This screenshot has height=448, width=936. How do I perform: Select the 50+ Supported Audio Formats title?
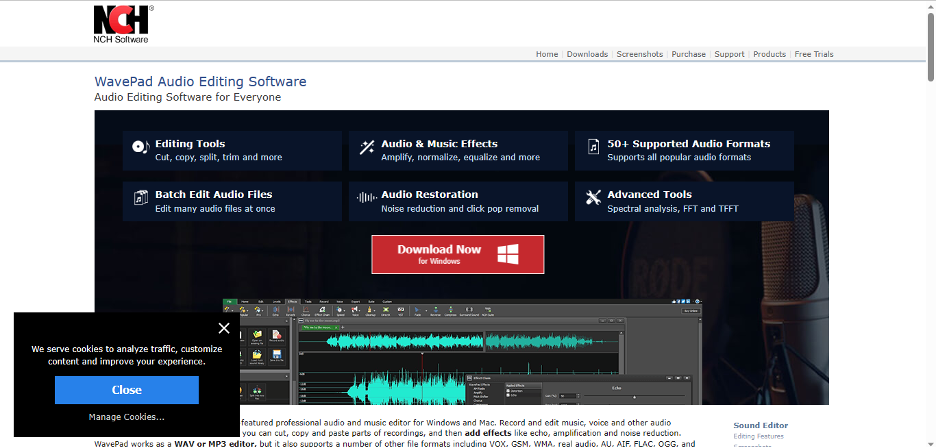[x=688, y=144]
